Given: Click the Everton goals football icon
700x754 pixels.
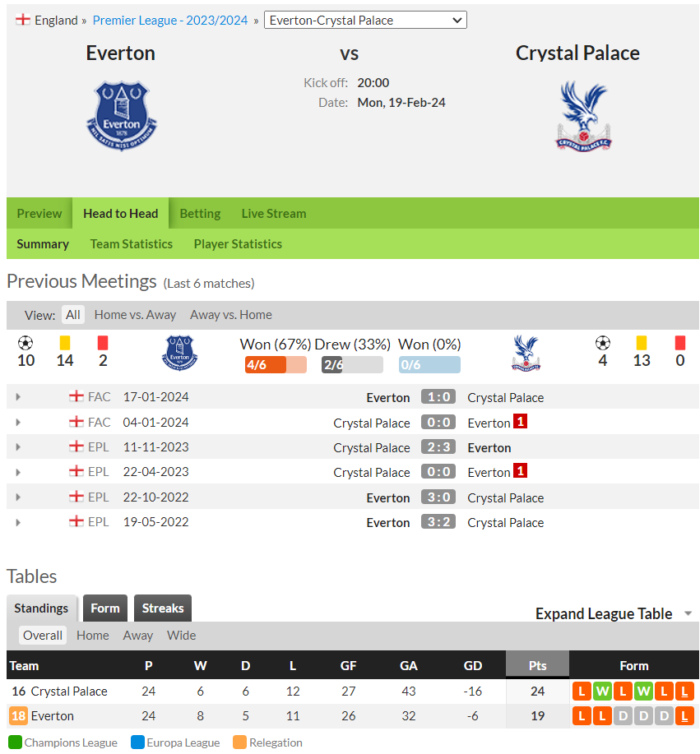Looking at the screenshot, I should click(25, 343).
